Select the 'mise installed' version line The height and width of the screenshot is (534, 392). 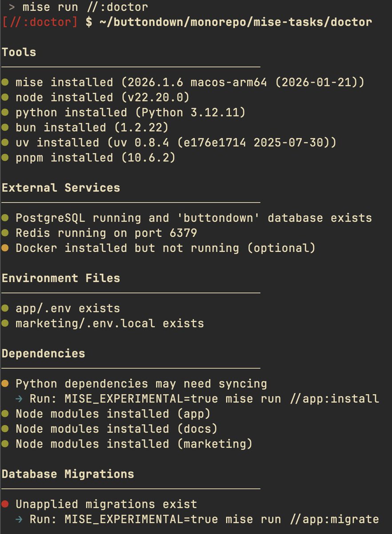point(190,82)
